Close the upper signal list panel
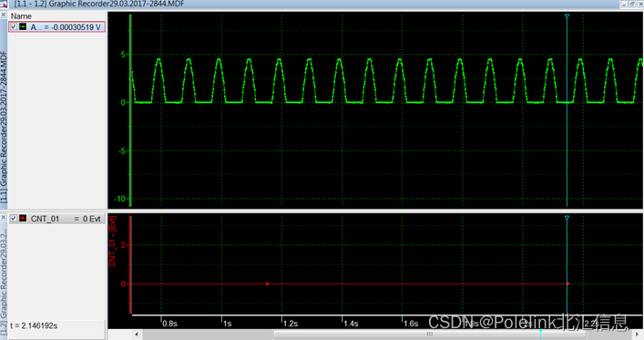This screenshot has height=340, width=644. coord(3,15)
